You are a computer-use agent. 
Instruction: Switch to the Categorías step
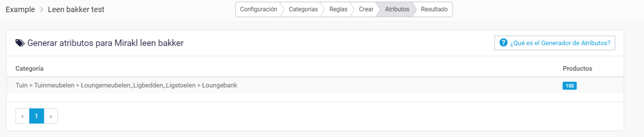click(x=303, y=10)
